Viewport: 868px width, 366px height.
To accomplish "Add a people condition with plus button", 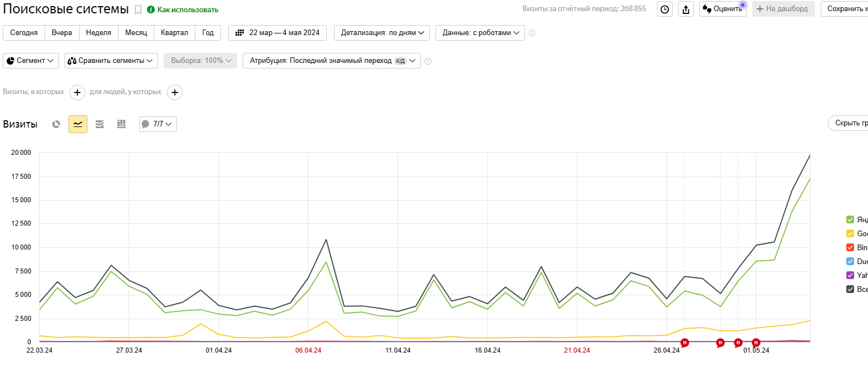I will click(175, 92).
